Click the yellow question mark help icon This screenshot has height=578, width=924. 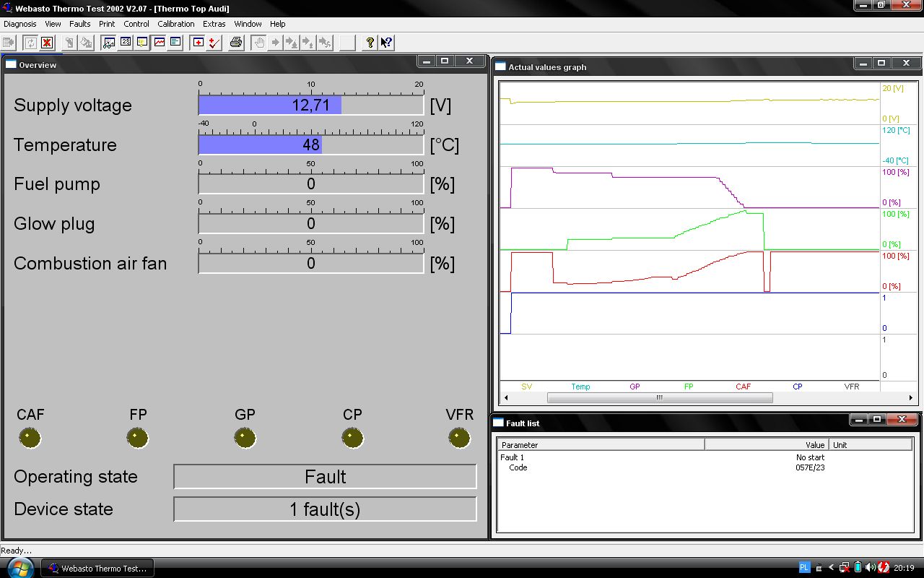coord(370,43)
